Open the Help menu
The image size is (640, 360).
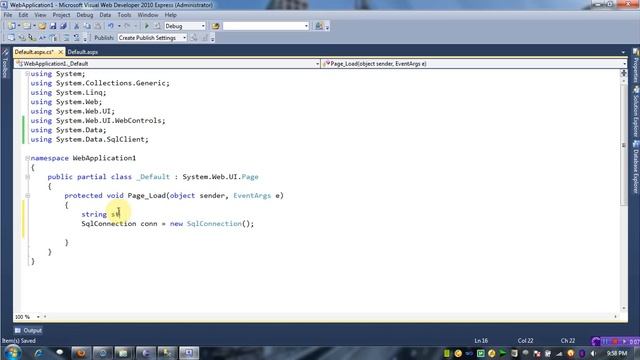pos(171,15)
